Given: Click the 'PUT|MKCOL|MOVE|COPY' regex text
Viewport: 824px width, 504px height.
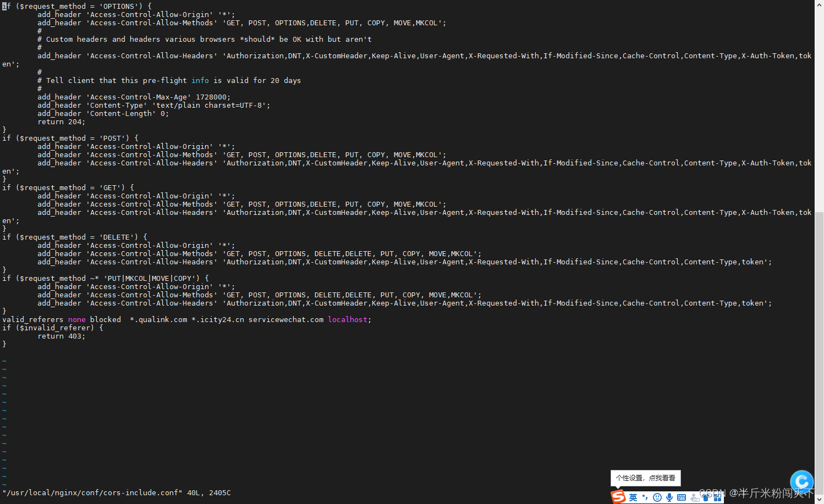Looking at the screenshot, I should click(150, 279).
